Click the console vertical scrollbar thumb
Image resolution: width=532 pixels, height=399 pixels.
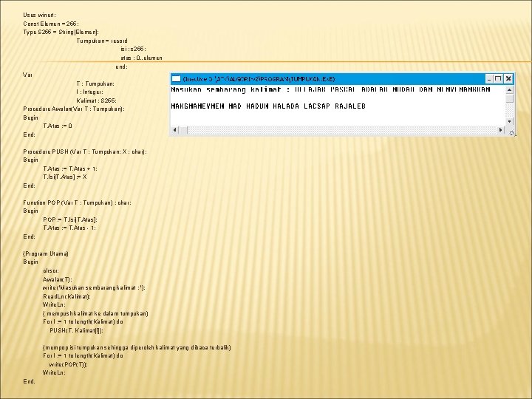point(509,98)
